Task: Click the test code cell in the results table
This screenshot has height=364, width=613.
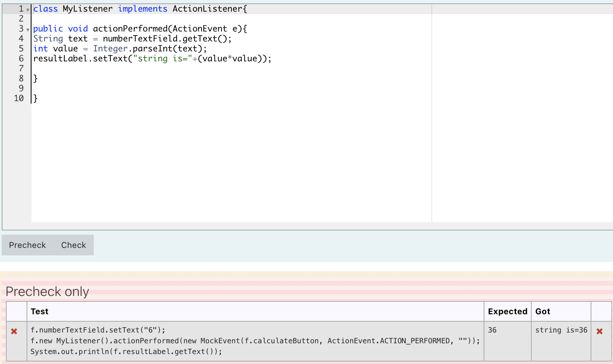Action: point(255,340)
